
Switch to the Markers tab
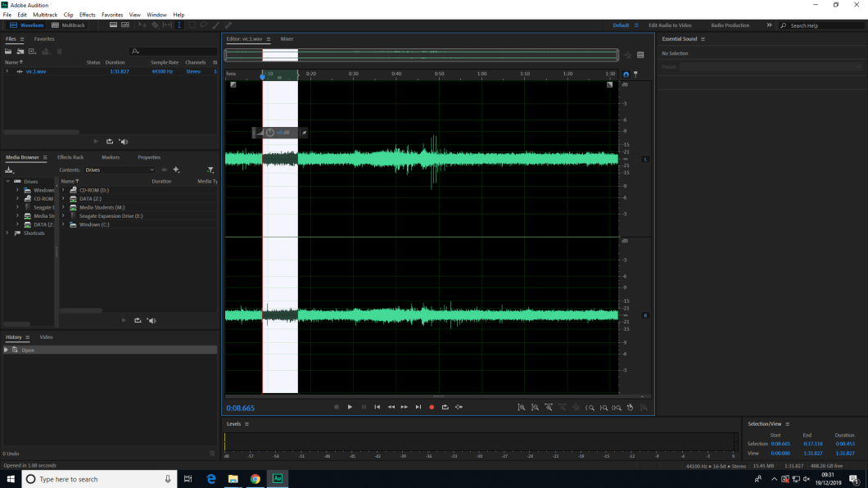point(111,157)
